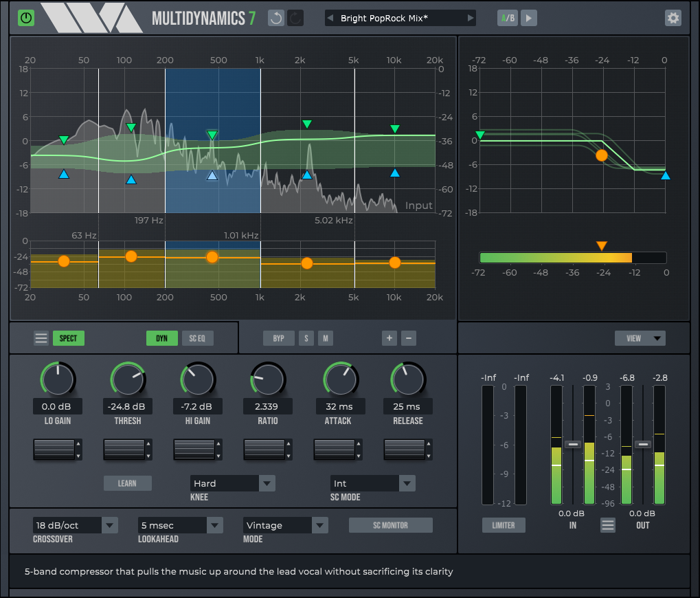Click the hamburger icon between IN and OUT meters
The width and height of the screenshot is (700, 598).
[607, 524]
